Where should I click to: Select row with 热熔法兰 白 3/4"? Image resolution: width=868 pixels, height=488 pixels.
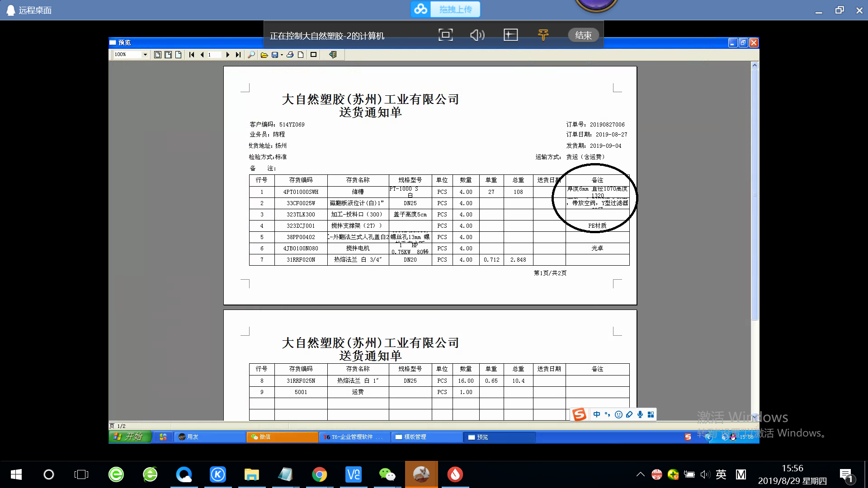pyautogui.click(x=439, y=260)
